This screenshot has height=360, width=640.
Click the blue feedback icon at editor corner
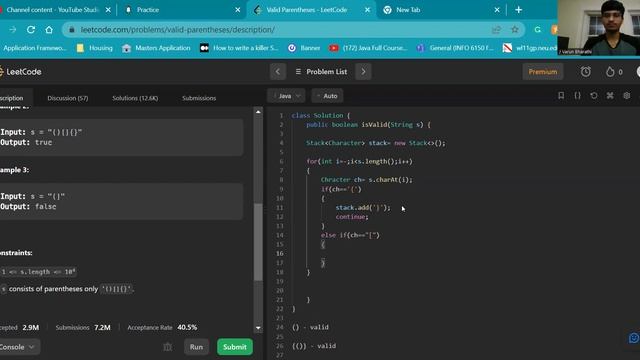[633, 338]
